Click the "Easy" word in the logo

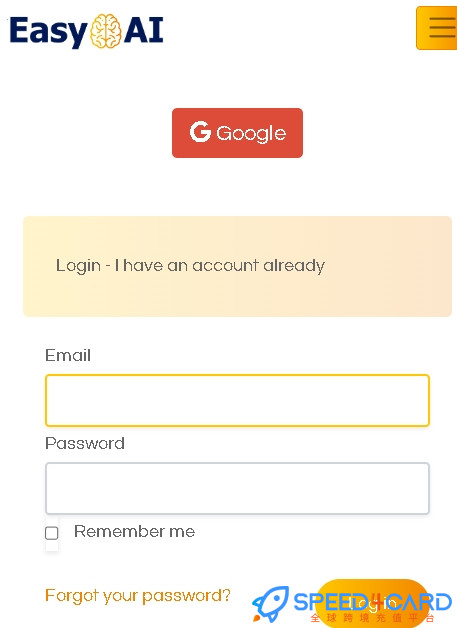48,32
